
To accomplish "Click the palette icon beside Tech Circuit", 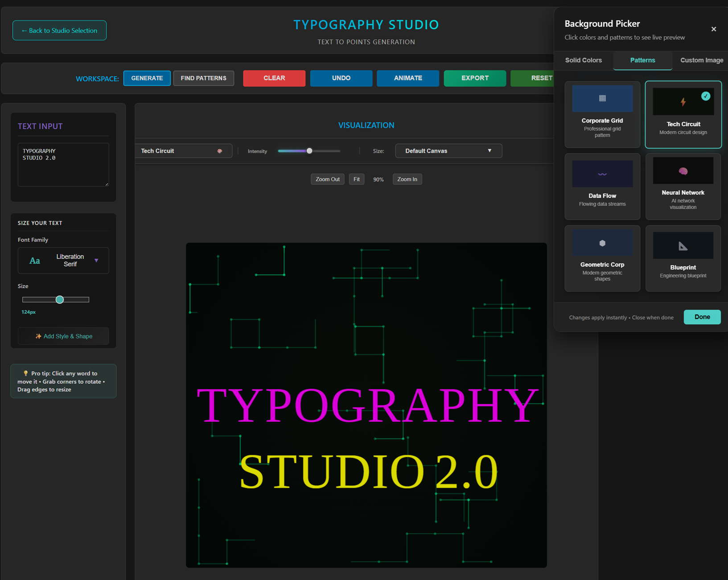I will pos(220,151).
